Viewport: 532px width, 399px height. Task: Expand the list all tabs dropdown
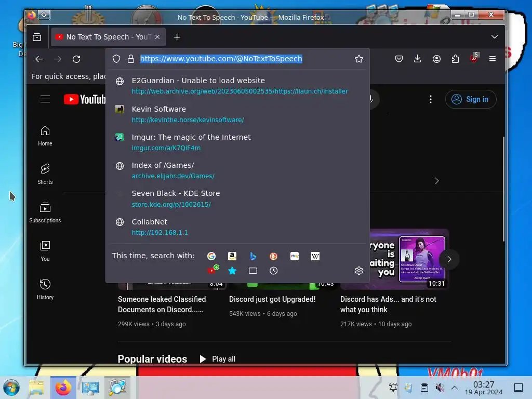pyautogui.click(x=495, y=37)
